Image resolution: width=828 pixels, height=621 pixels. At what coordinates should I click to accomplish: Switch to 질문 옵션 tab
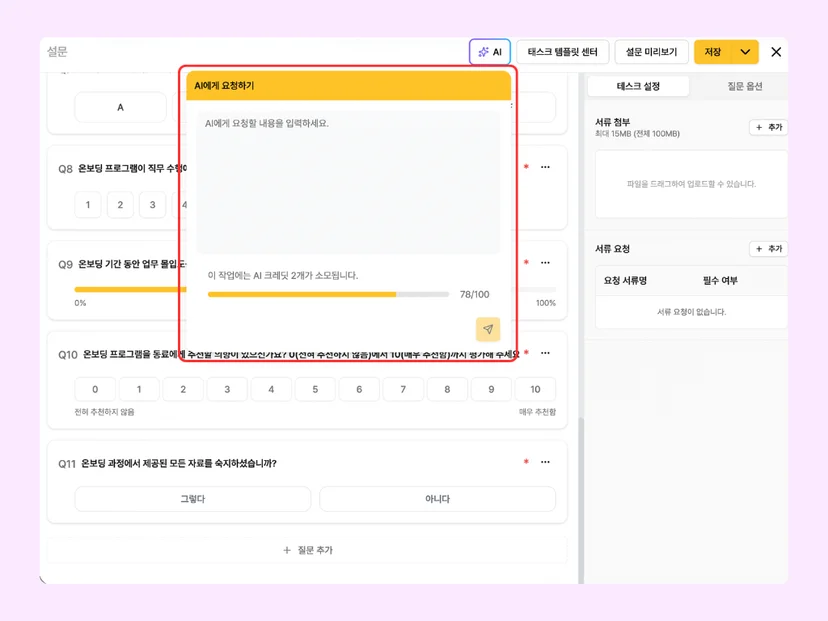[744, 86]
